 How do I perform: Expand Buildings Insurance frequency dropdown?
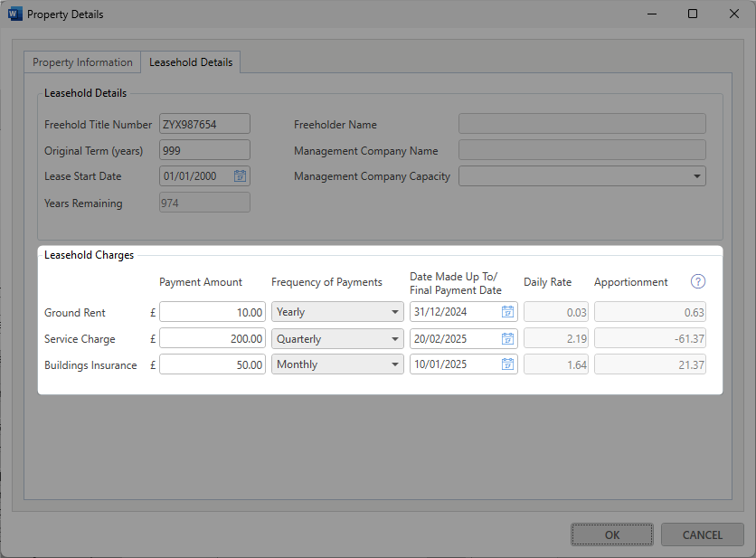tap(395, 365)
